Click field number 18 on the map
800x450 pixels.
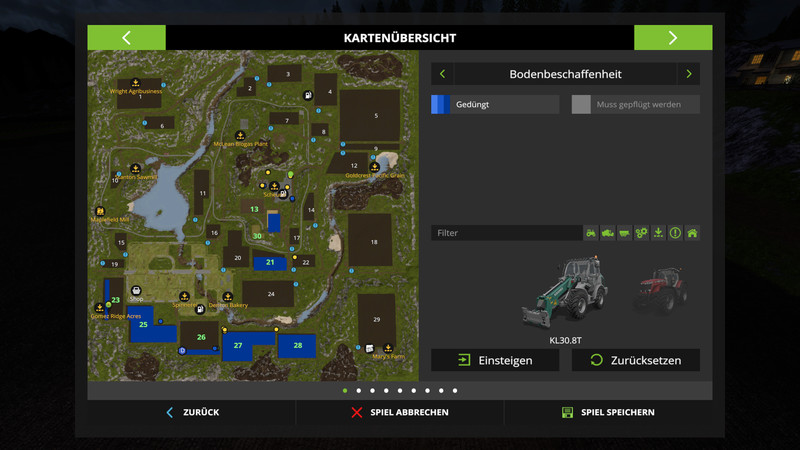coord(370,240)
